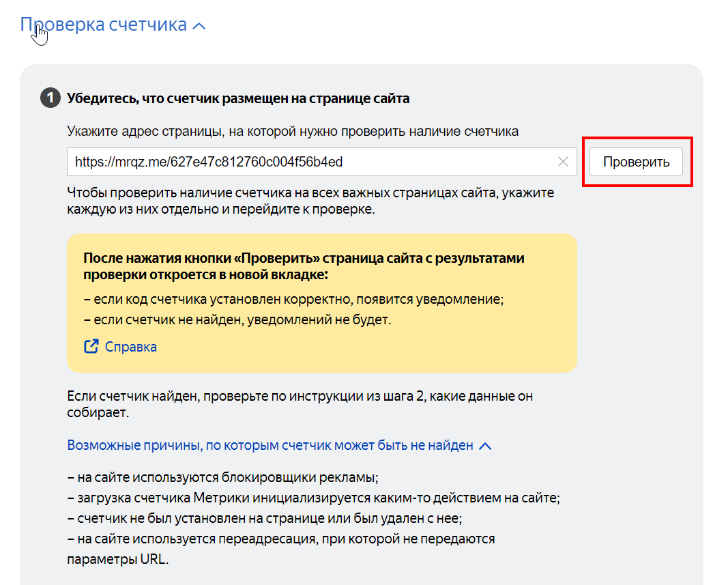Click the «Проверить» button
Screen dimensions: 728x585
(x=636, y=162)
